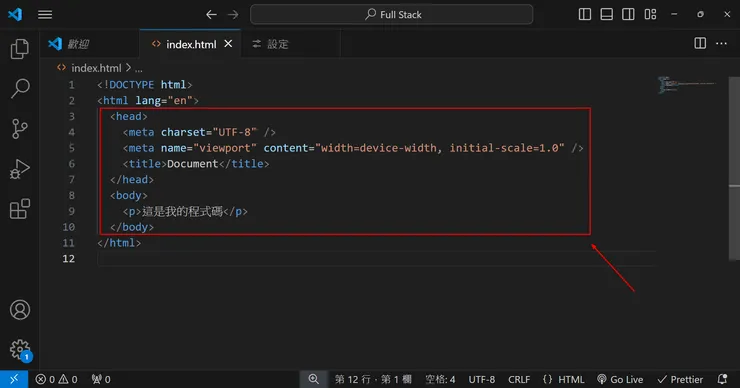
Task: Open the remote window indicator
Action: 14,379
